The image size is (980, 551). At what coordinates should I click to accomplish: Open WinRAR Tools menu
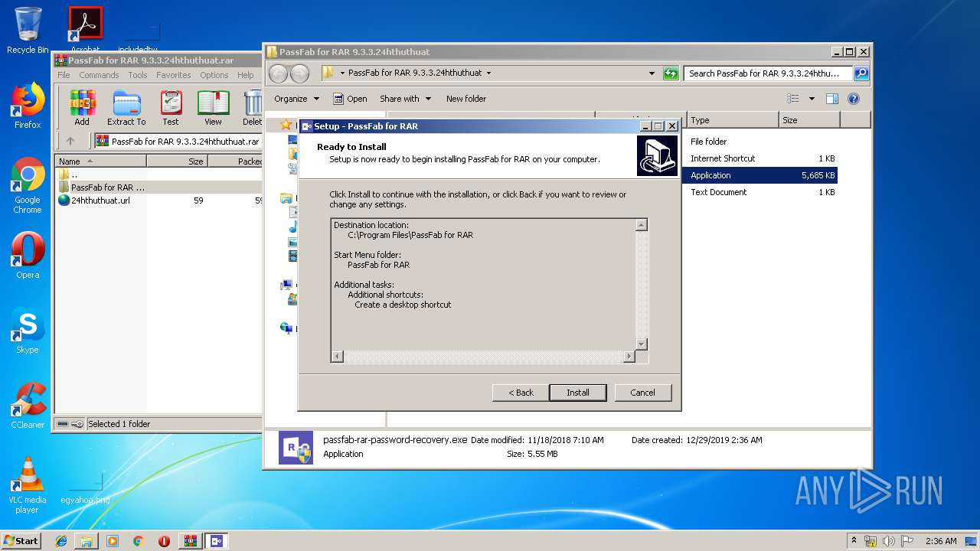(x=138, y=75)
